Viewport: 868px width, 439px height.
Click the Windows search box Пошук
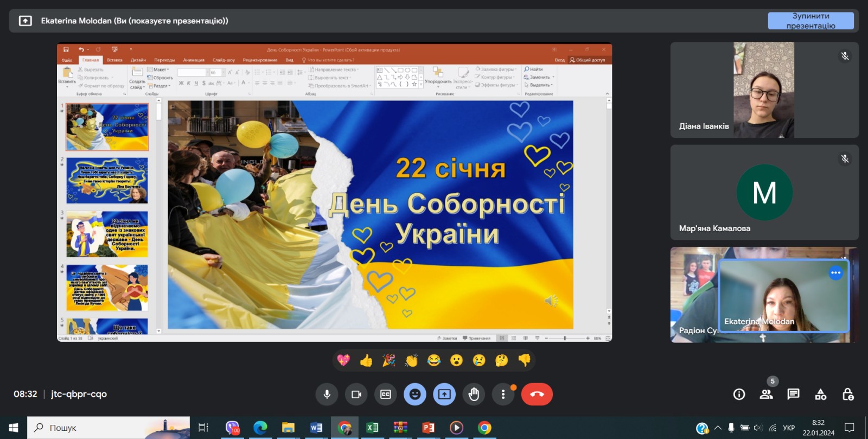click(x=108, y=428)
